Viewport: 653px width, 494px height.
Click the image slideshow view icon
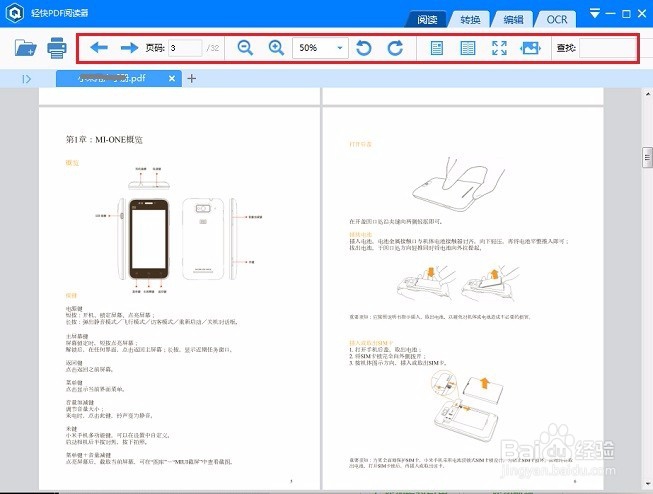coord(530,48)
